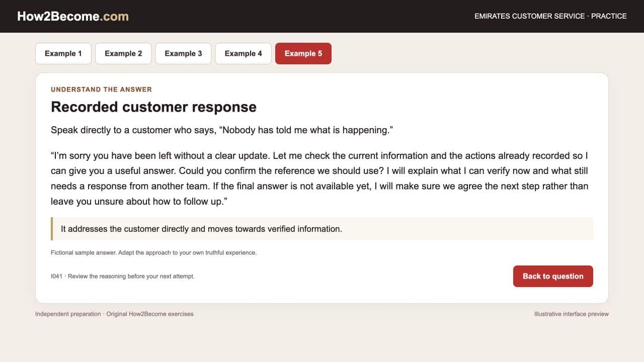Click the "Illustrative interface preview" footer text

(x=571, y=314)
